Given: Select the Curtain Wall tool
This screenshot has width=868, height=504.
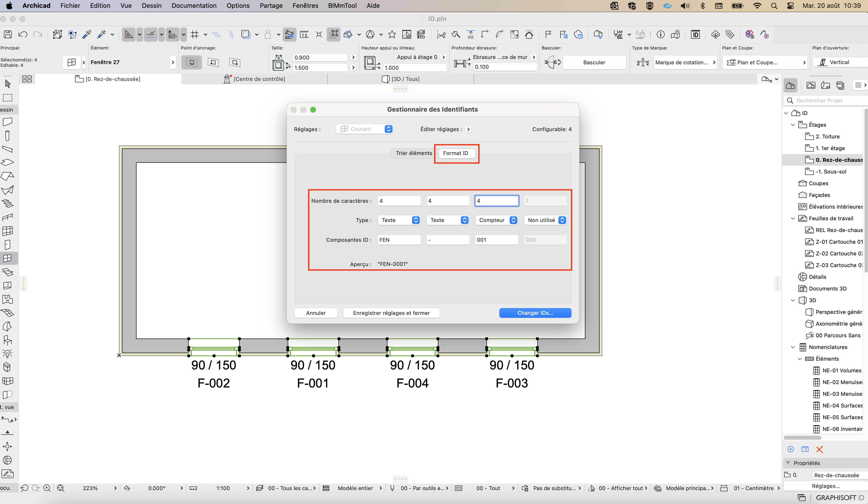Looking at the screenshot, I should (8, 231).
